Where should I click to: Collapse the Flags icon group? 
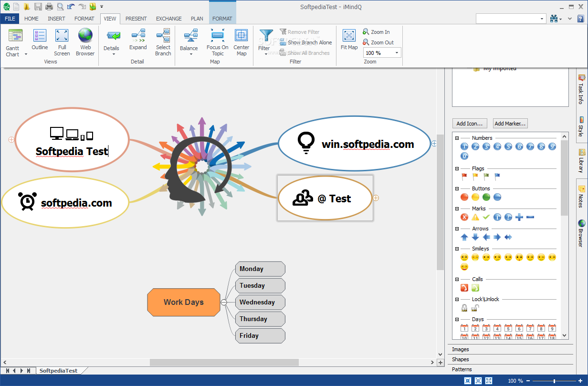(x=457, y=168)
